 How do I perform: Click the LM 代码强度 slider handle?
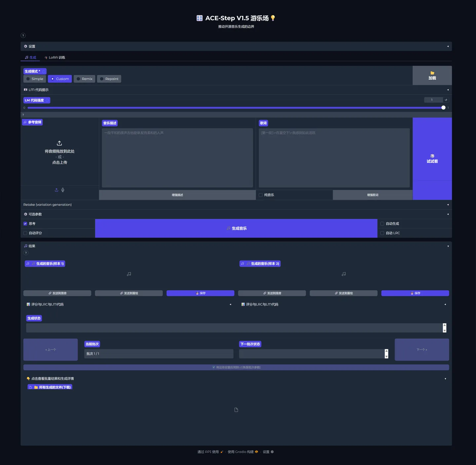pyautogui.click(x=443, y=108)
